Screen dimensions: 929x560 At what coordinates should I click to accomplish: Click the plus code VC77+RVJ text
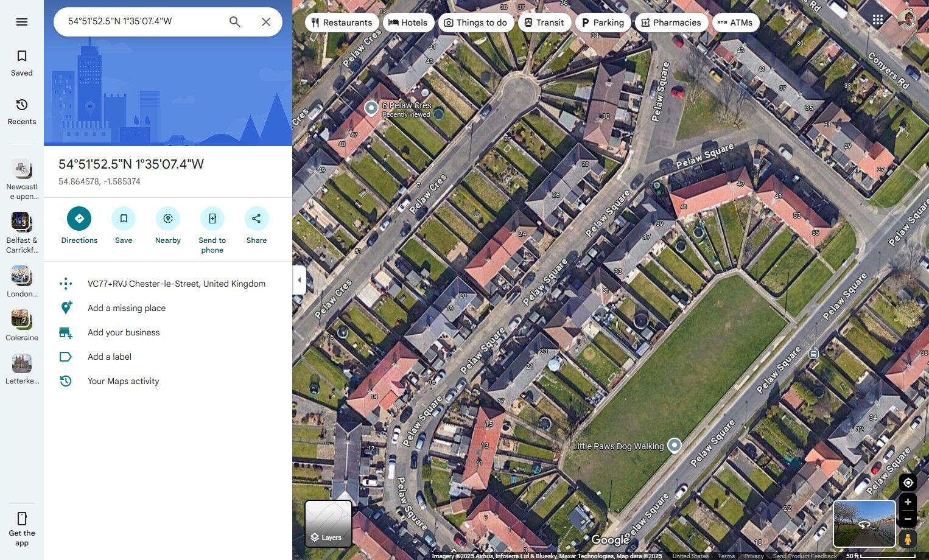[x=177, y=284]
